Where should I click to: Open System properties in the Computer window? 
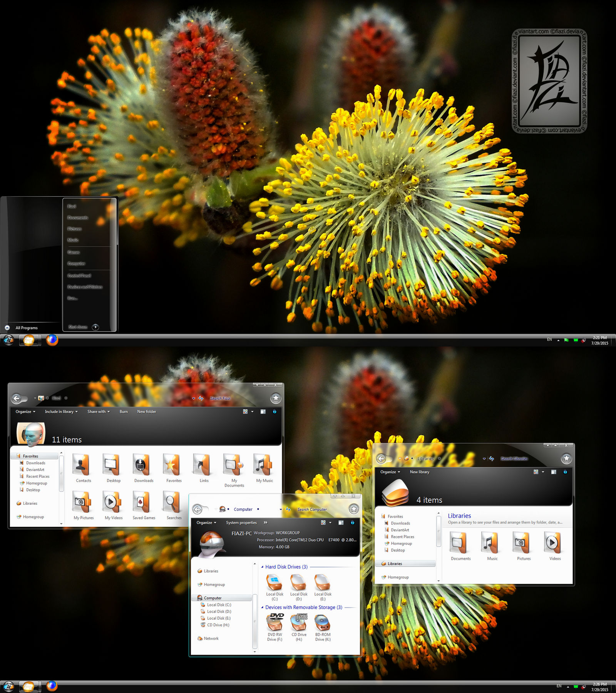pyautogui.click(x=241, y=522)
